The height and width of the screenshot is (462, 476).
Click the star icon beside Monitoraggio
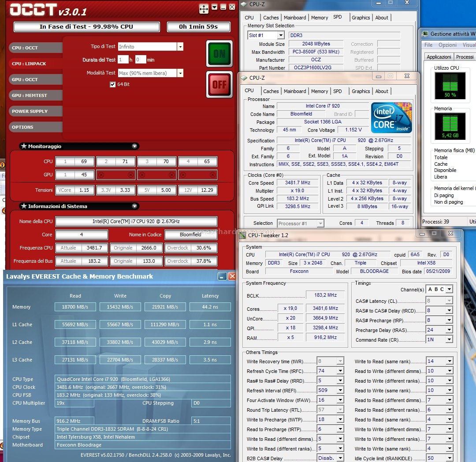[x=24, y=146]
